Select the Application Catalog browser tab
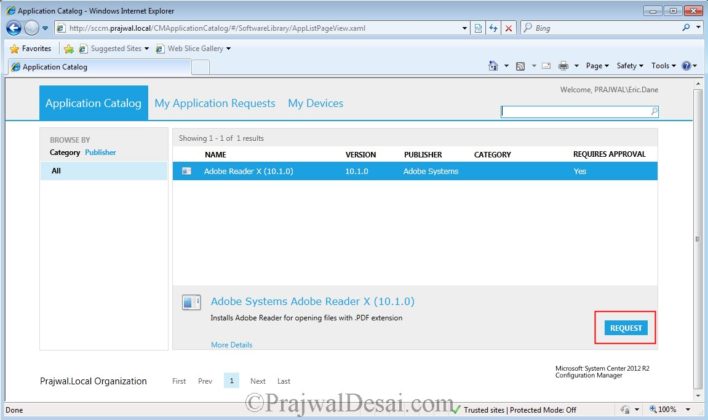The width and height of the screenshot is (708, 420). coord(99,67)
